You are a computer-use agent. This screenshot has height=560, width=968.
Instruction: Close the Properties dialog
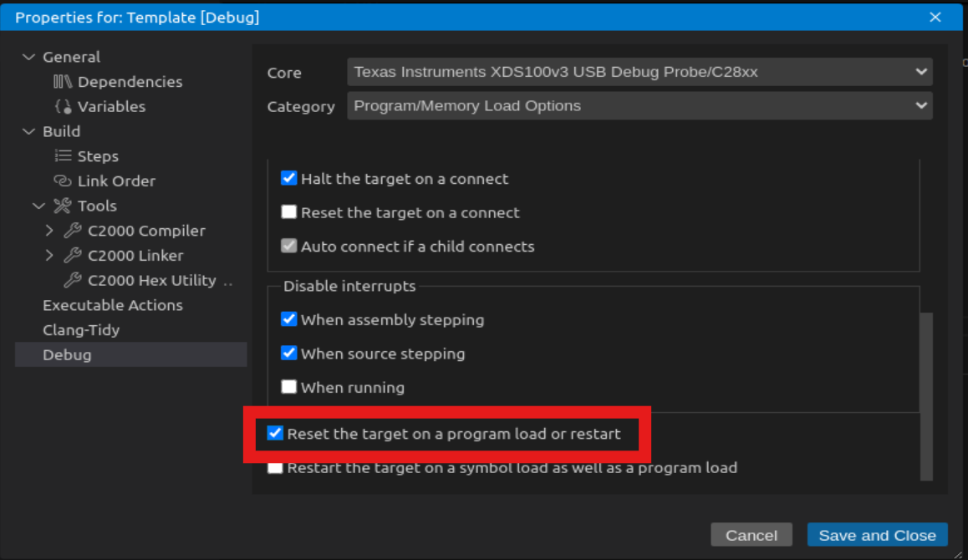[x=935, y=18]
